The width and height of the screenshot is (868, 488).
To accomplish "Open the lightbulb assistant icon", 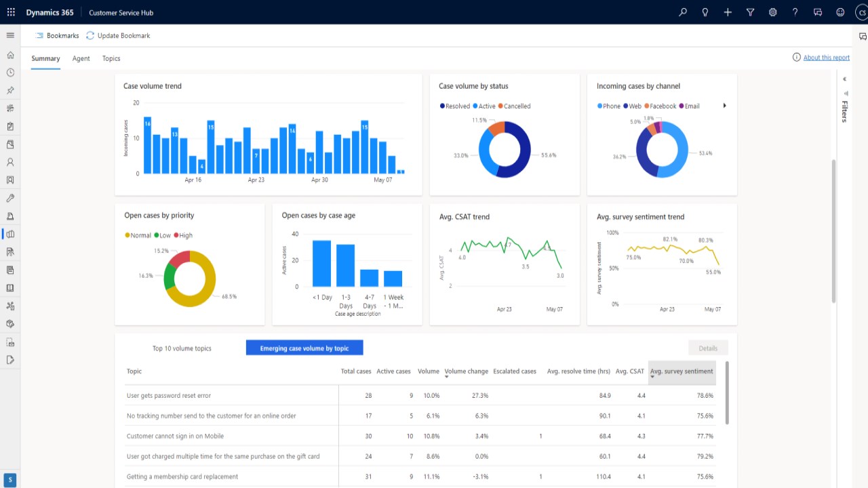I will coord(705,12).
